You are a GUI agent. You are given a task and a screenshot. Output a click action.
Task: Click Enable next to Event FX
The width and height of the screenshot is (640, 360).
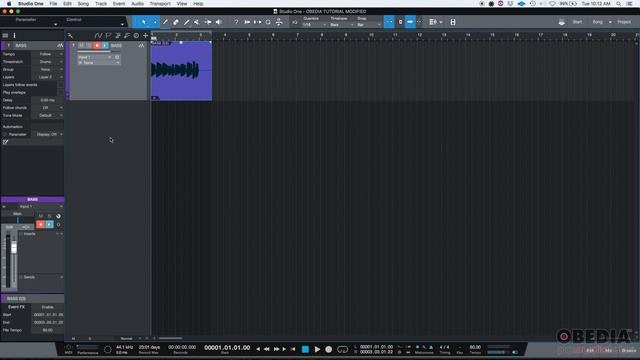pyautogui.click(x=47, y=307)
